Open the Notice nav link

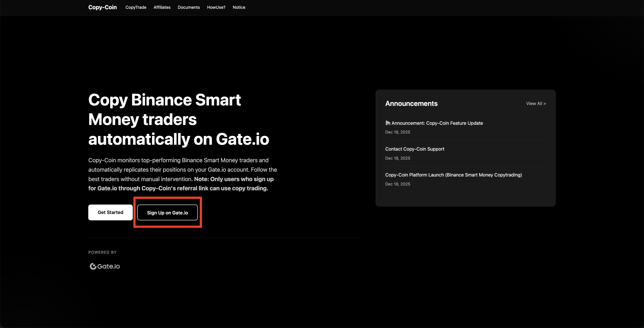tap(239, 7)
